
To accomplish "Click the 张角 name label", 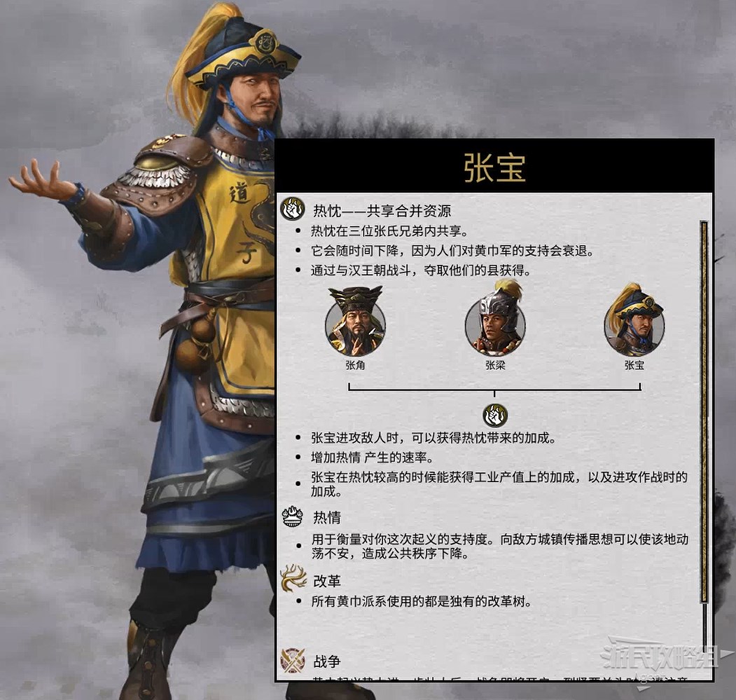I will click(355, 365).
